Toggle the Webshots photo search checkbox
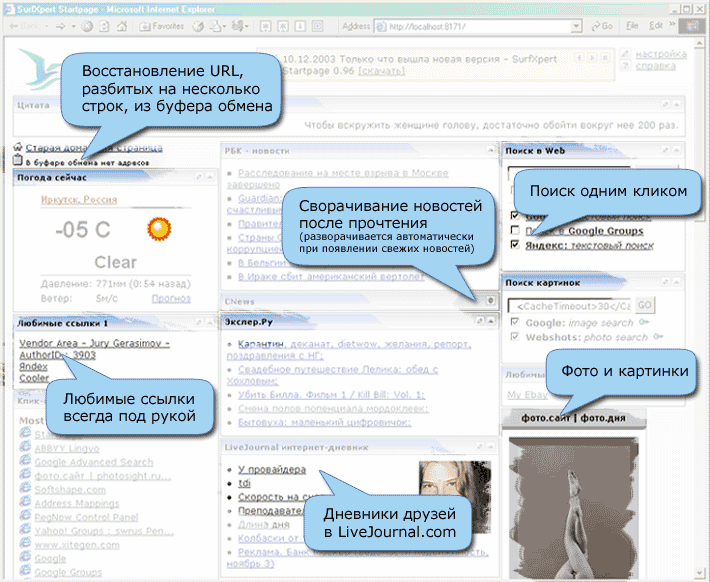This screenshot has width=710, height=582. point(515,337)
